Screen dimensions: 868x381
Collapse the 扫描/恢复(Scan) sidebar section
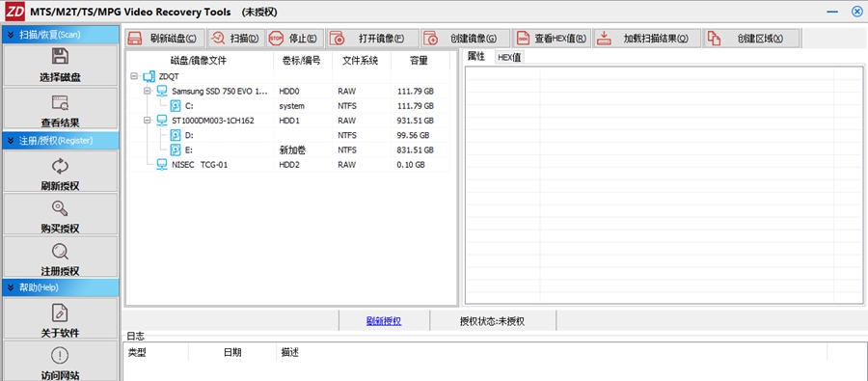click(10, 35)
